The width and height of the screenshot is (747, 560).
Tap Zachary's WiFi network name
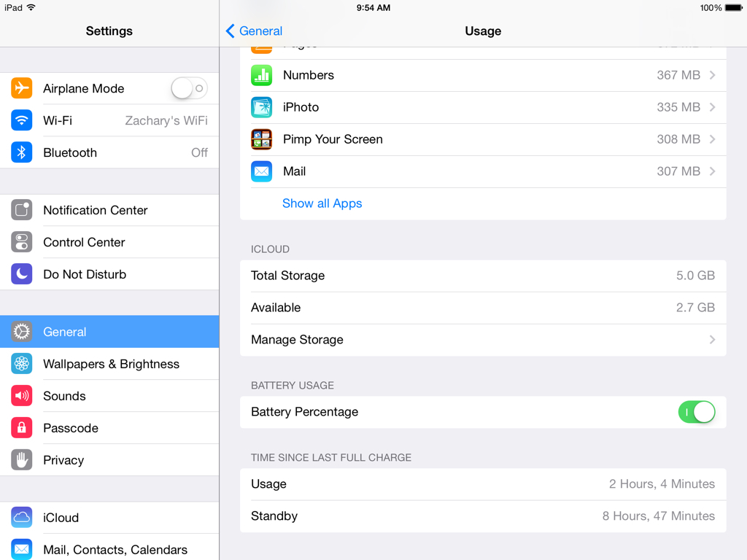tap(166, 120)
